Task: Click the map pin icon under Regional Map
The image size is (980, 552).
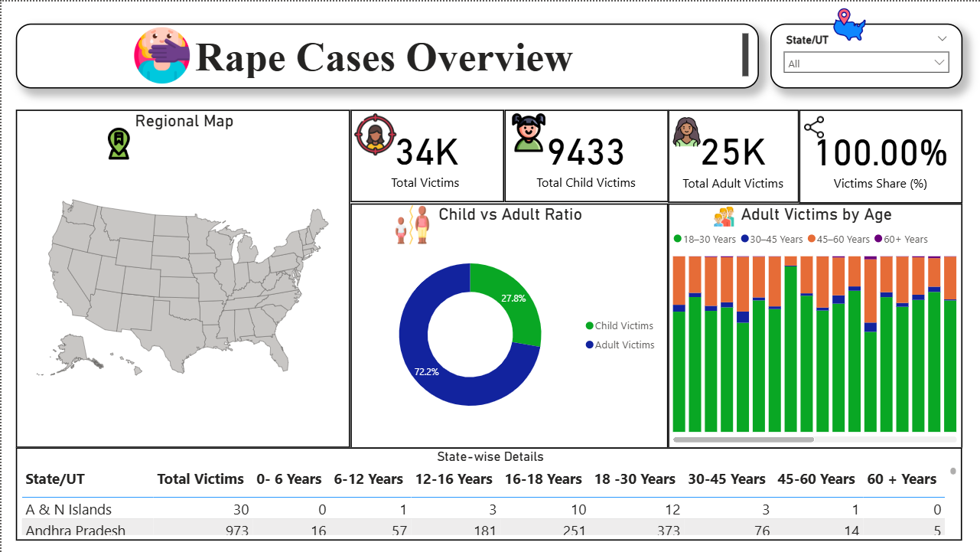Action: click(119, 144)
